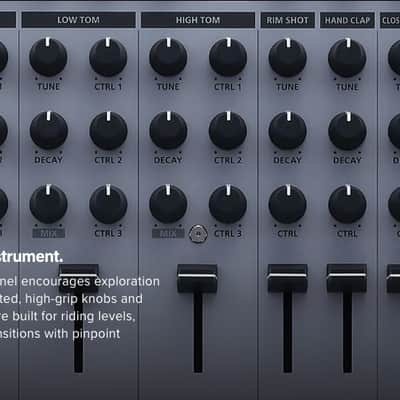Click the "high-grip knobs and" text line
400x400 pixels.
coord(84,299)
